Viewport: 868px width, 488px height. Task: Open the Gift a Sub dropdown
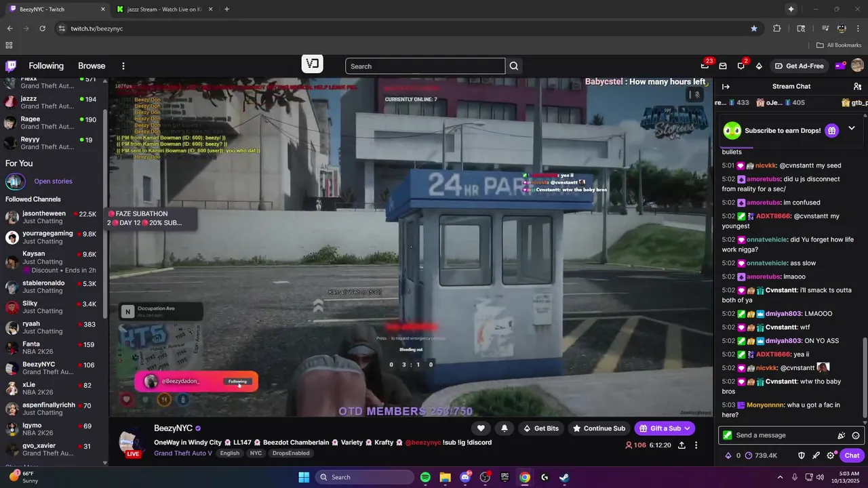coord(665,428)
